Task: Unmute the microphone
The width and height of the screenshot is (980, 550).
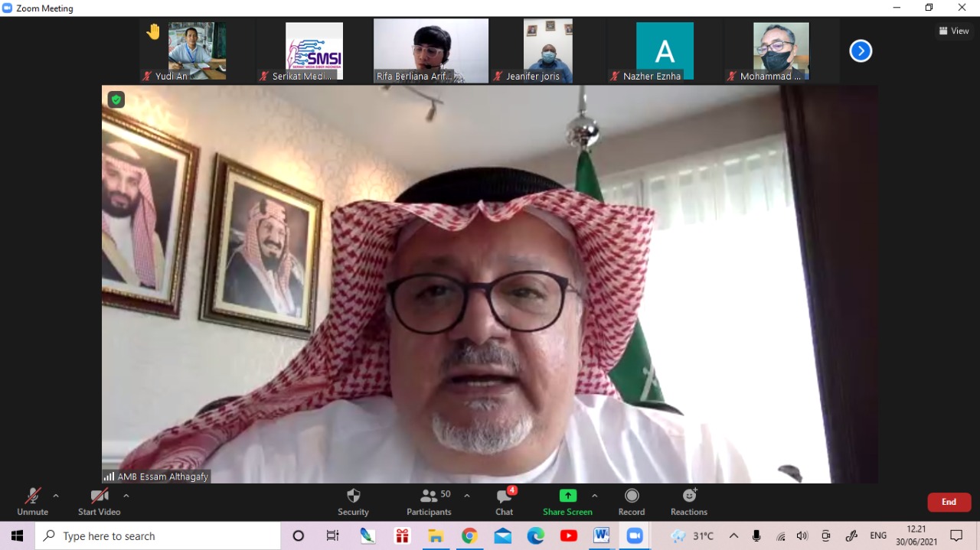Action: (x=32, y=502)
